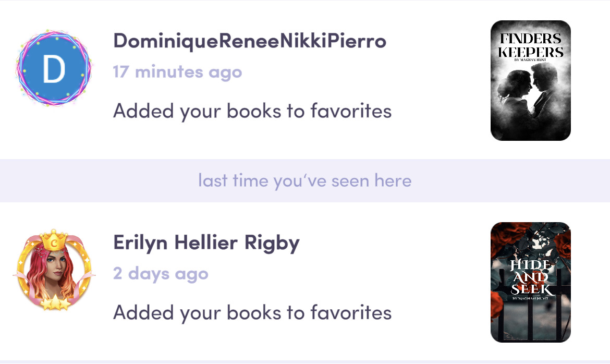The image size is (610, 364).
Task: Tap the 'last time you've seen here' divider
Action: click(305, 180)
